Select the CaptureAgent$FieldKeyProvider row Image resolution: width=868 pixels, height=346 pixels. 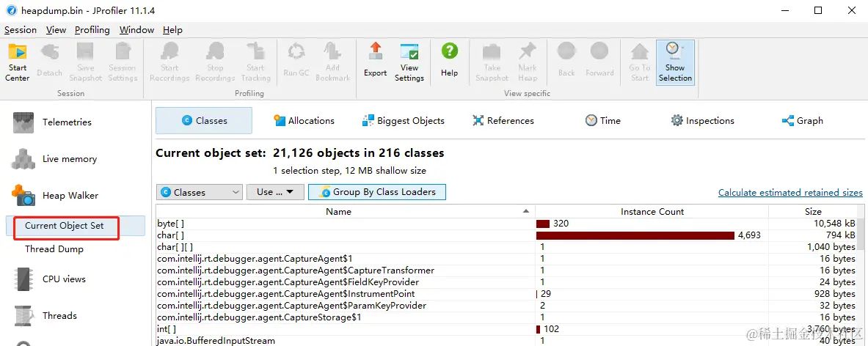click(x=506, y=282)
